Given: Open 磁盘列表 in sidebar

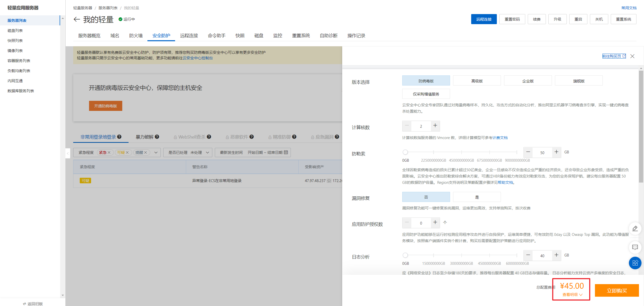Looking at the screenshot, I should pyautogui.click(x=15, y=30).
